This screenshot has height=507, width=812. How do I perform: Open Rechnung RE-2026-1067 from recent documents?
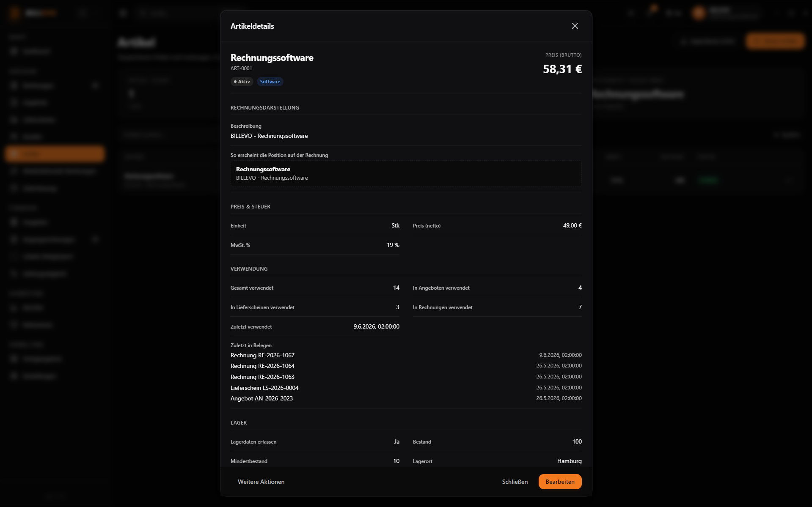pos(262,355)
